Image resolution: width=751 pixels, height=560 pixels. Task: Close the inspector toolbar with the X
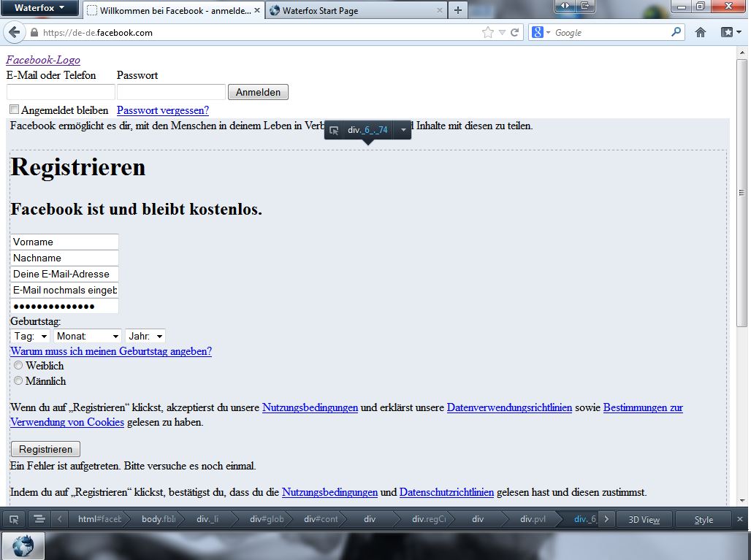(x=740, y=519)
